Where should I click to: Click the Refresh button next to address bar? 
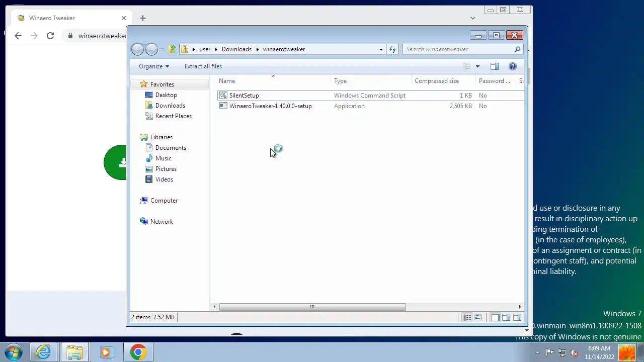[392, 49]
